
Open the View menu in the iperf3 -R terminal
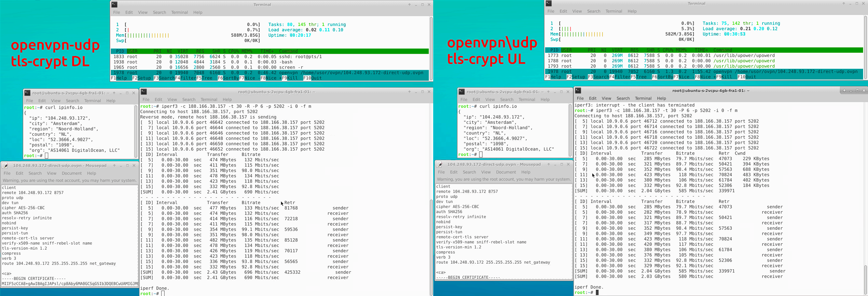click(x=172, y=99)
